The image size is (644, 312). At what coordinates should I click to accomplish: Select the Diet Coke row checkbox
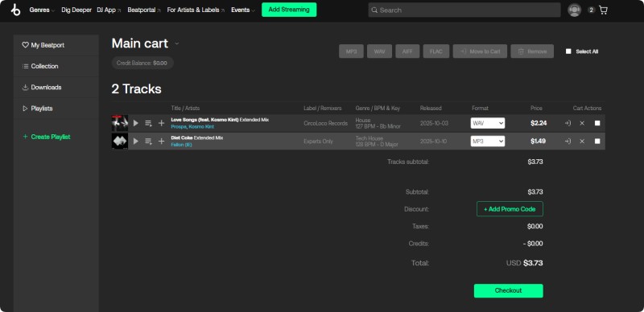click(x=597, y=142)
